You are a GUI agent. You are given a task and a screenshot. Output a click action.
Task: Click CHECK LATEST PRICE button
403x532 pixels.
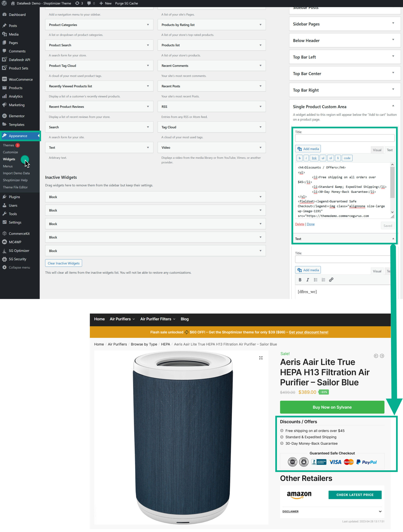pos(355,495)
